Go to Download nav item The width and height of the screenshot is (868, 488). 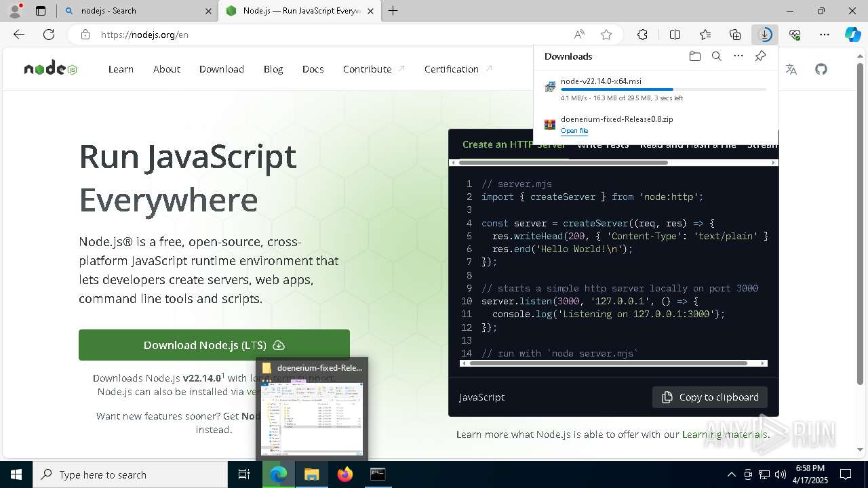click(x=222, y=69)
